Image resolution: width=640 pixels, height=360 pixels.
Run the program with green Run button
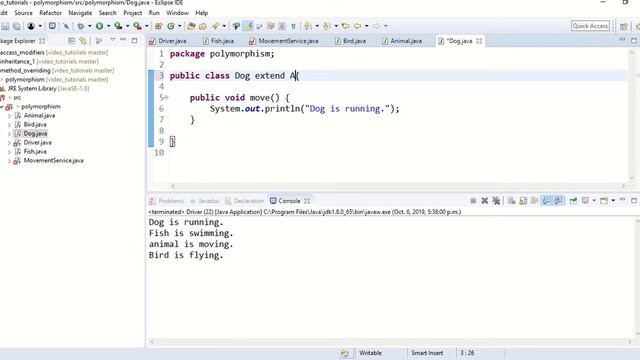click(99, 26)
